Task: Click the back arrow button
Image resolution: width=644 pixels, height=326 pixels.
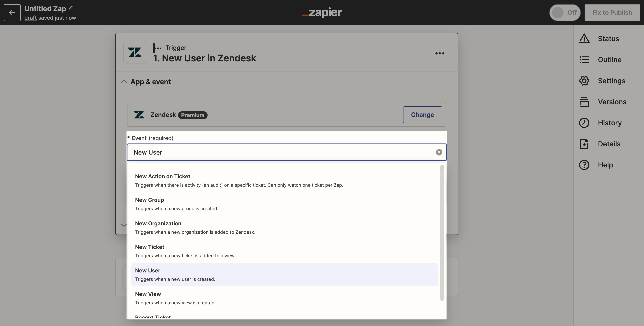Action: [12, 12]
